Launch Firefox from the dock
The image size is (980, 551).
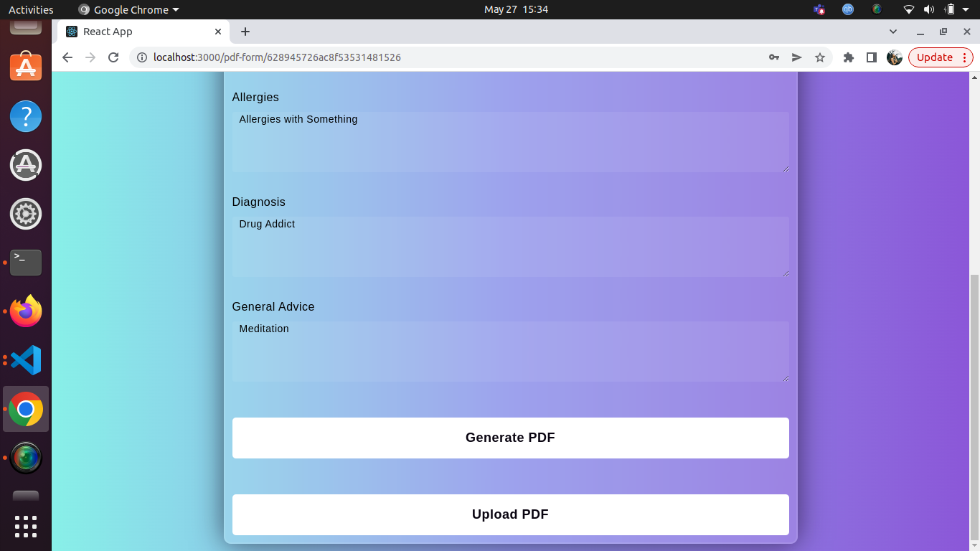26,311
